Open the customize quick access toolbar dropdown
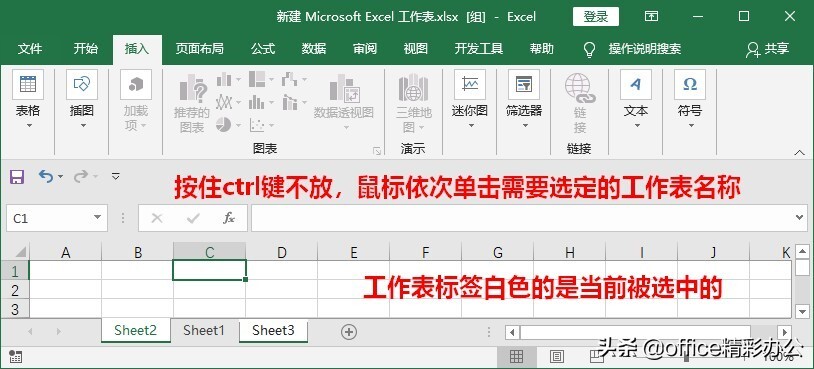The width and height of the screenshot is (814, 369). tap(116, 176)
